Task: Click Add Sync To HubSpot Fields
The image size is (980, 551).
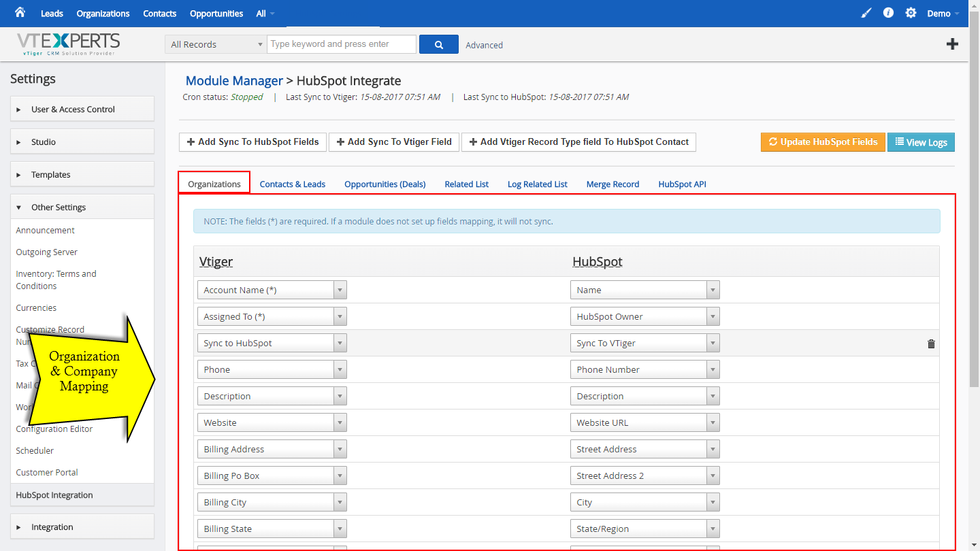Action: (x=253, y=142)
